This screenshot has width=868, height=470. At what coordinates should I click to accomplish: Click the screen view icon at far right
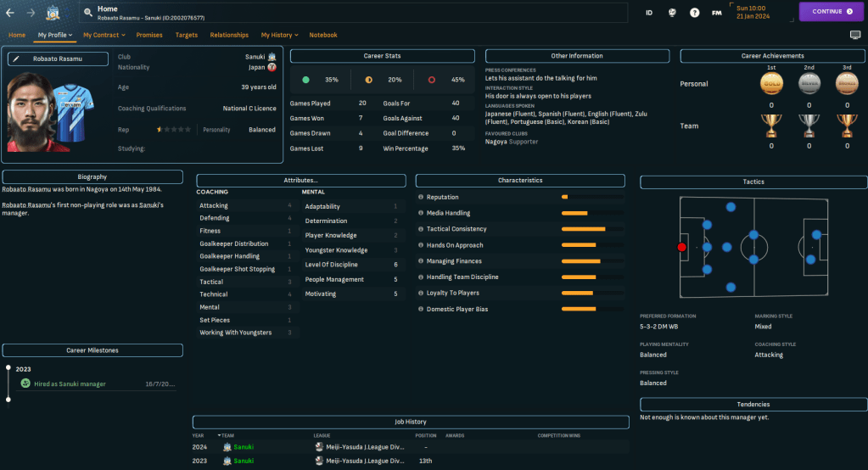pos(854,35)
